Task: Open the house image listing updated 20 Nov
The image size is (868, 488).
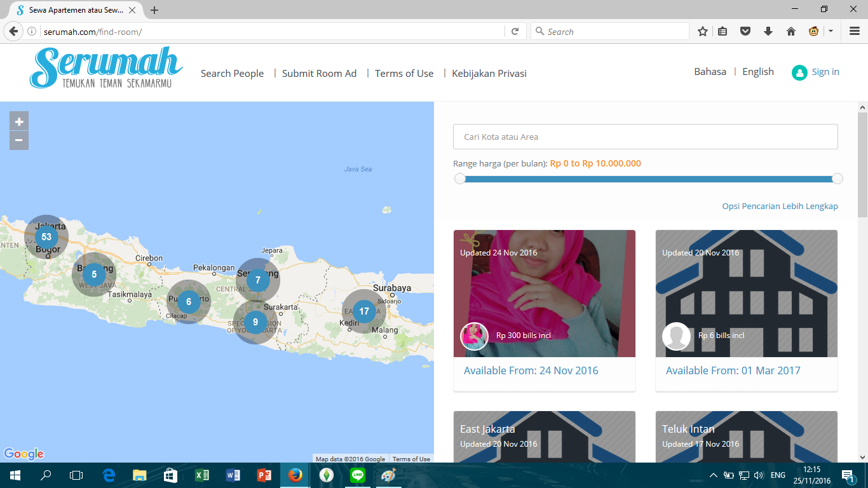Action: [x=747, y=294]
